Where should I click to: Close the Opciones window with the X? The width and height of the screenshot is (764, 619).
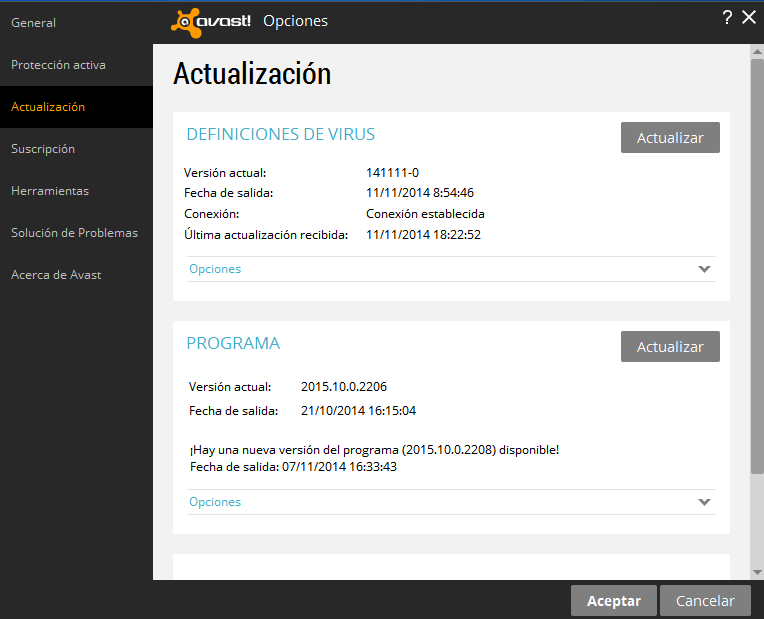749,18
